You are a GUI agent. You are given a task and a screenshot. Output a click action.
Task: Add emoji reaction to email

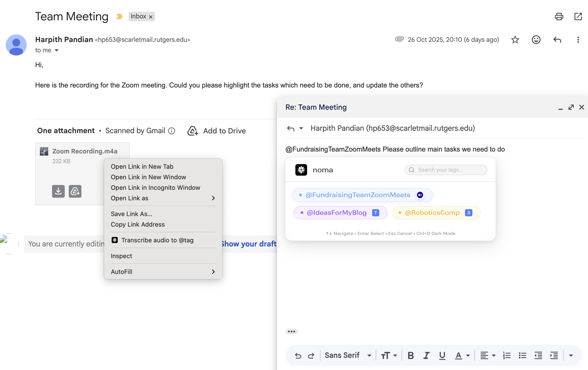pos(536,40)
